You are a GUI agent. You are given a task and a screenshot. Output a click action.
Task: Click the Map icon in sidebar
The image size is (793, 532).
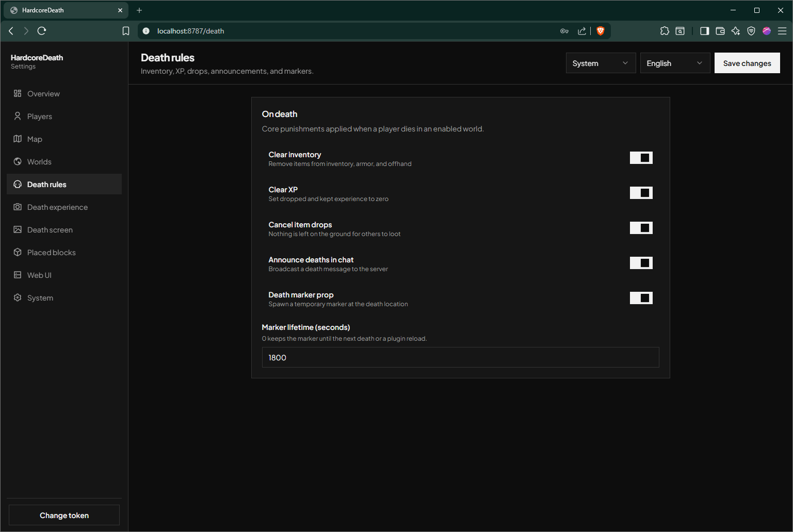[x=18, y=139]
